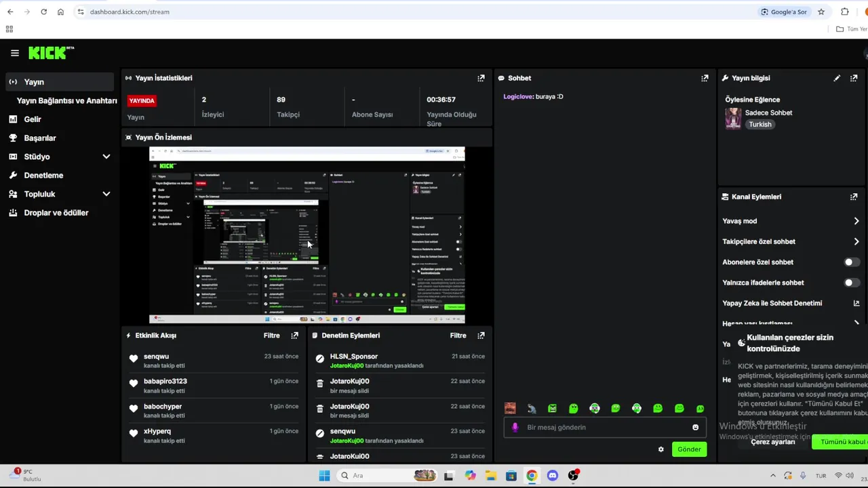Screen dimensions: 868x488
Task: Pop out the Yayın bilgisi panel
Action: 854,78
